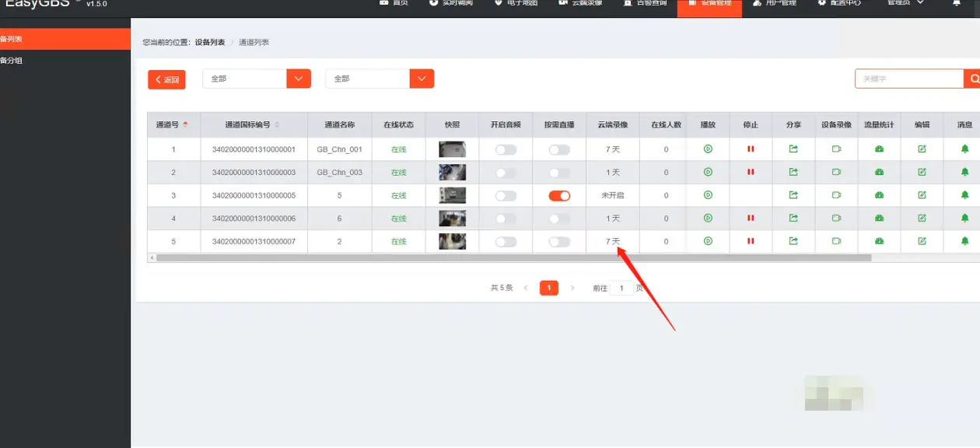Screen dimensions: 980x448
Task: Play channel GB_Chn_001 stream
Action: [x=708, y=149]
